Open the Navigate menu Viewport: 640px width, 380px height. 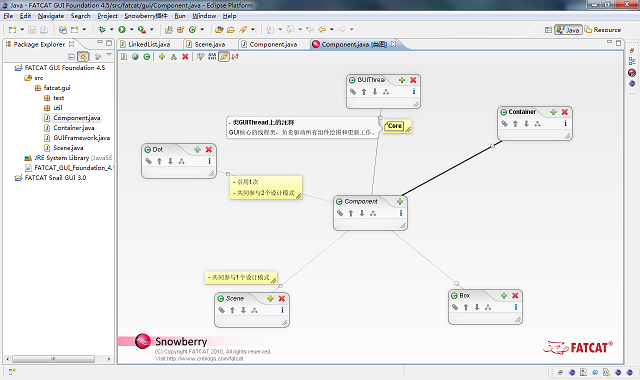[x=51, y=16]
